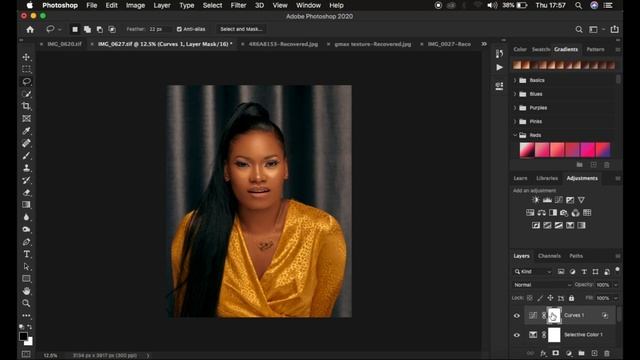Screen dimensions: 640x360
Task: Expand the Purples gradient folder
Action: (x=515, y=108)
